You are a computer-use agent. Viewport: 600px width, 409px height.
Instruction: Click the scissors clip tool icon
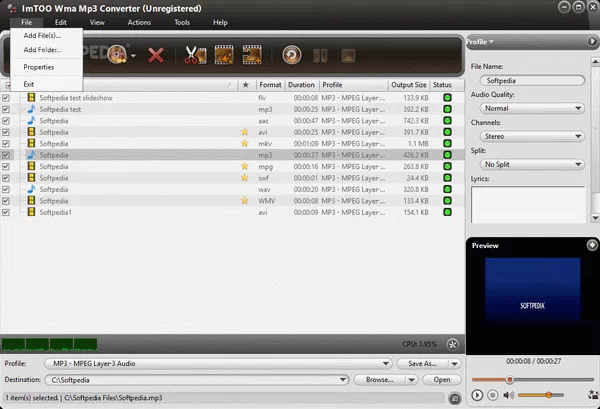(194, 55)
